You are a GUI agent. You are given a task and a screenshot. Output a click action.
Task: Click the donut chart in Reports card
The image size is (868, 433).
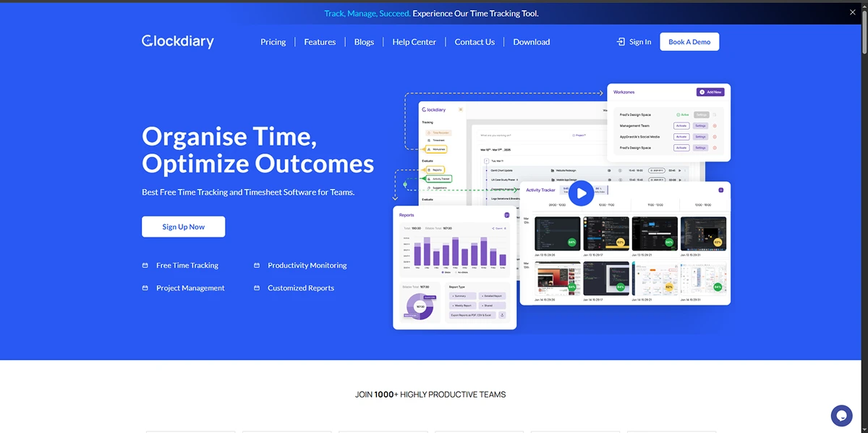pyautogui.click(x=420, y=306)
